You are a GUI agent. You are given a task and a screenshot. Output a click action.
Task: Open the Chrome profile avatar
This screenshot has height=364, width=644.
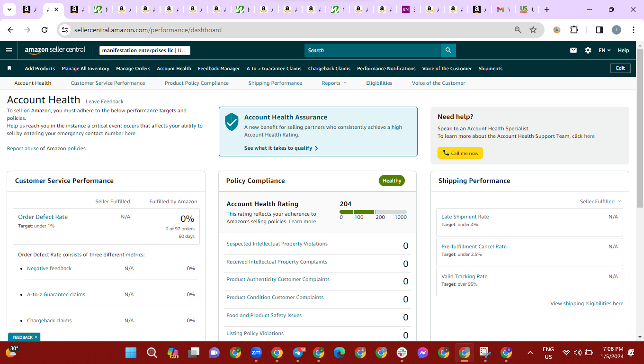(x=616, y=30)
